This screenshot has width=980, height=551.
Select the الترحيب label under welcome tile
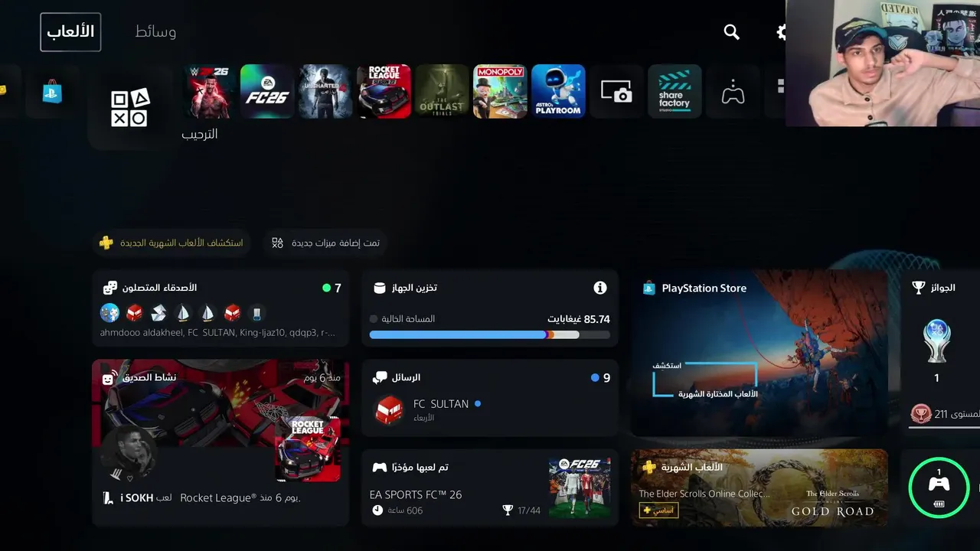199,134
